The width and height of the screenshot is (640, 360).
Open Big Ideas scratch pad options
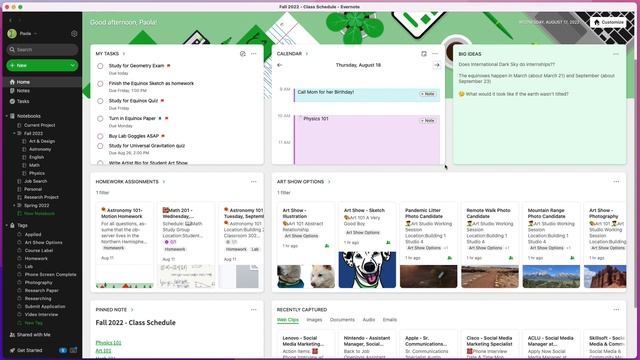tap(616, 54)
